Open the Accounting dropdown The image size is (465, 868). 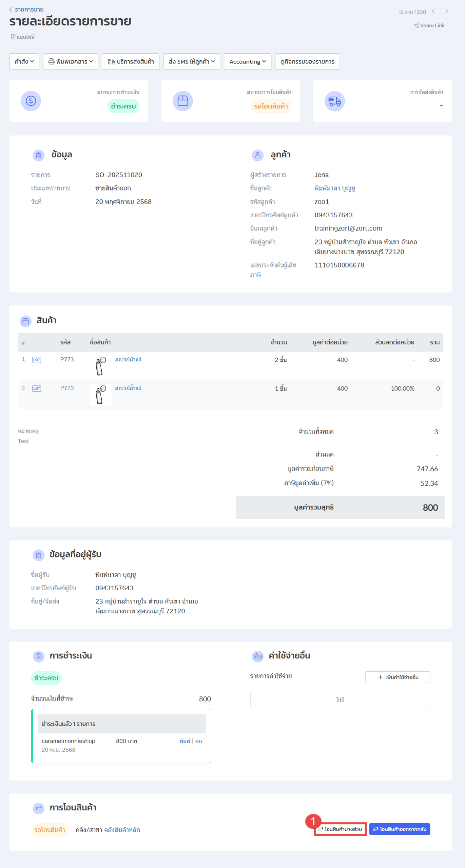pos(247,61)
